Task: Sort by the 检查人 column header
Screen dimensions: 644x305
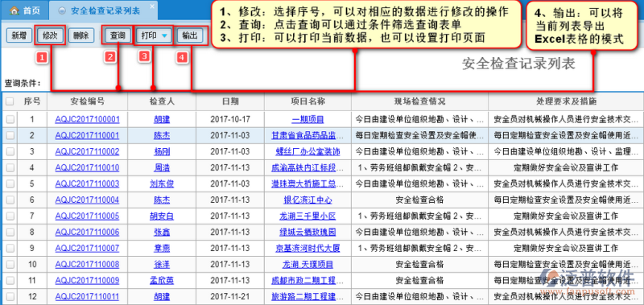Action: [x=162, y=101]
